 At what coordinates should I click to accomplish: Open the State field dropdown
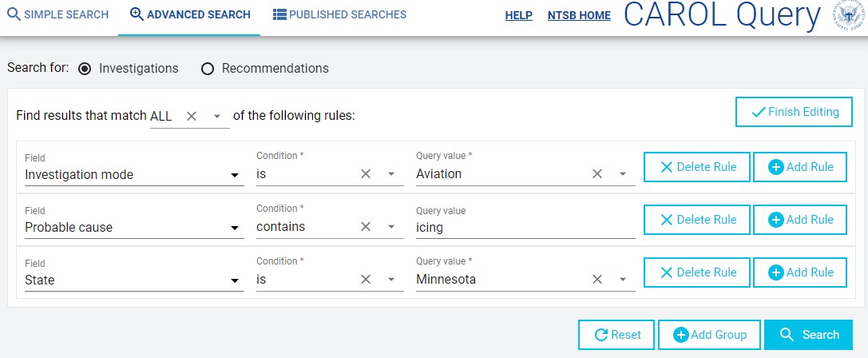[x=134, y=280]
